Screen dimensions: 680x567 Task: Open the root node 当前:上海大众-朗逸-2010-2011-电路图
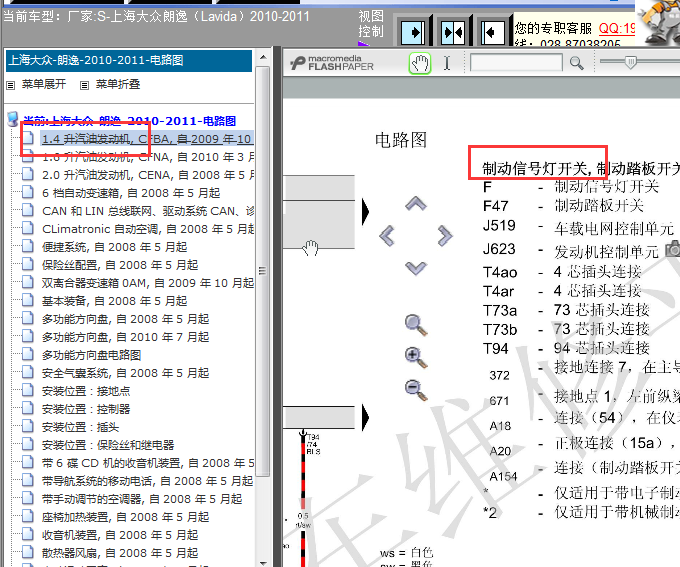pos(129,121)
